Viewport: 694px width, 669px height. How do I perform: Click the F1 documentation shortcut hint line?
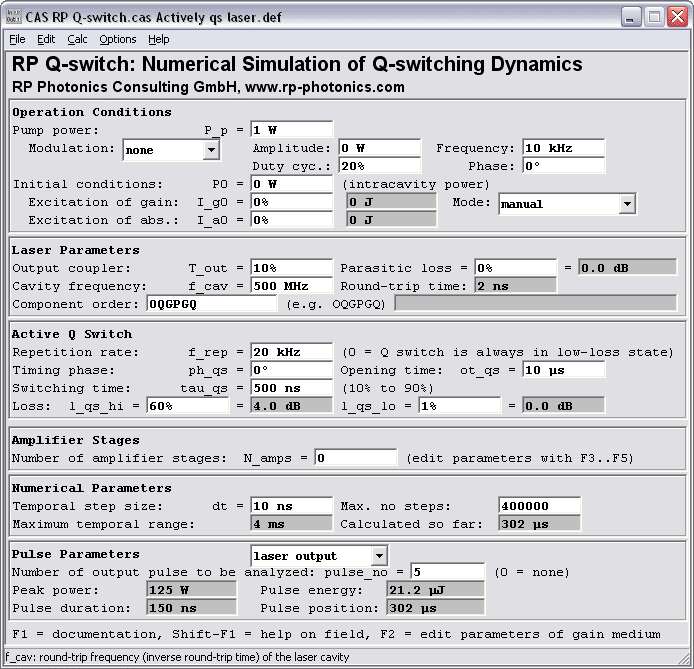click(336, 634)
